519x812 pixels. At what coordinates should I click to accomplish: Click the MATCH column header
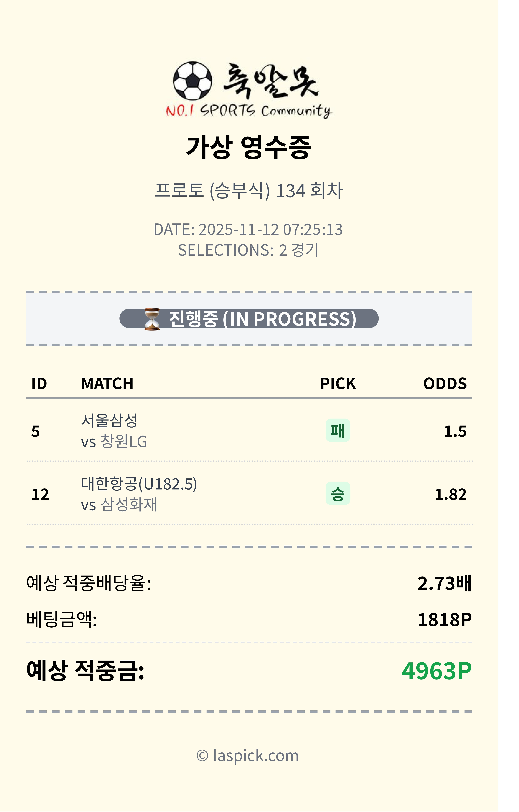[x=107, y=384]
